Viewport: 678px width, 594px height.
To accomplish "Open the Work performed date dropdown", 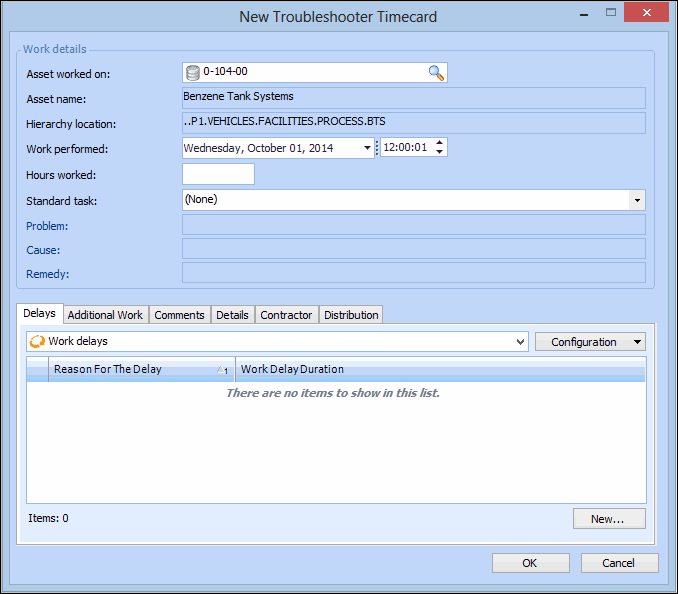I will tap(367, 148).
